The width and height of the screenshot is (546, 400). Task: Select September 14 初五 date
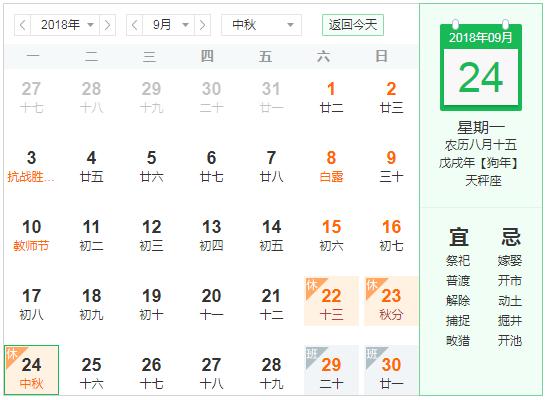271,236
